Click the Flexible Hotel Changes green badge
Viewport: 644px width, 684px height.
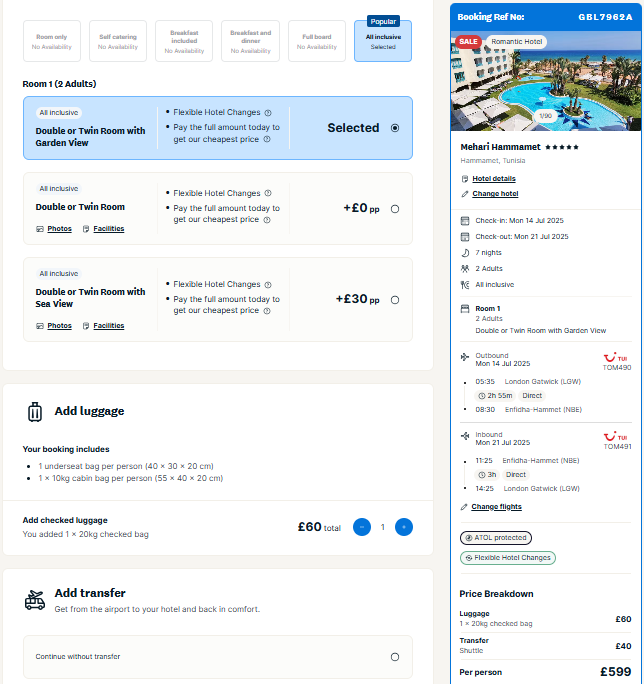pos(508,558)
